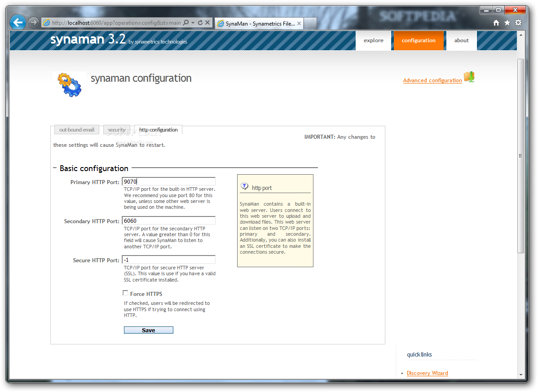
Task: Open the about section
Action: point(462,40)
